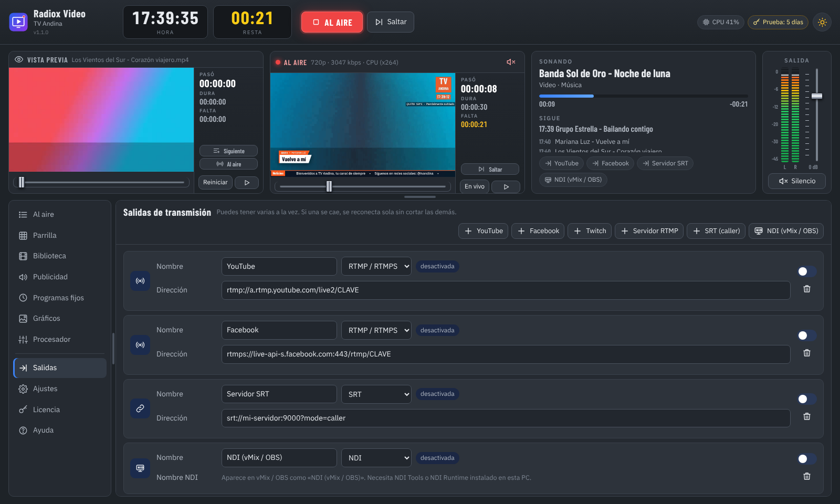Enable the NDI (vMix / OBS) output switch
This screenshot has width=840, height=504.
807,459
